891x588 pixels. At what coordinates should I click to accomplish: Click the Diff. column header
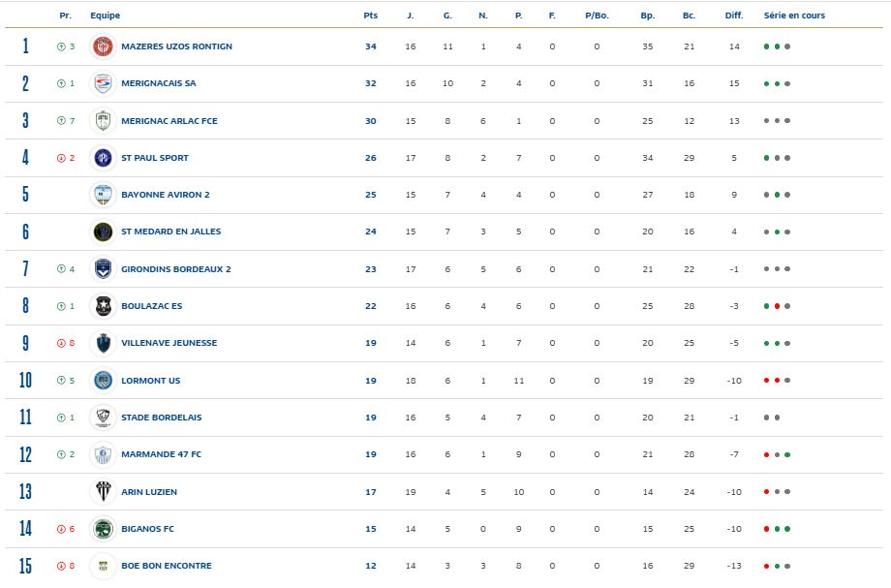tap(734, 15)
